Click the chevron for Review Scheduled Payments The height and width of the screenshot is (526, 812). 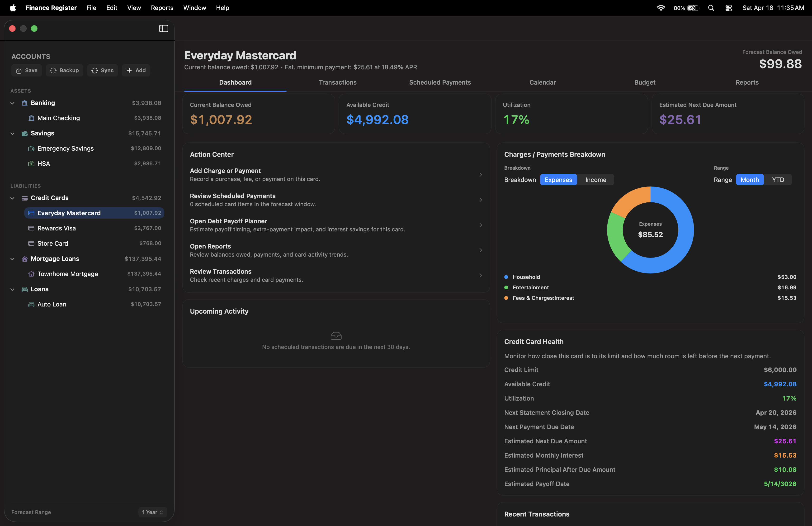(x=481, y=200)
